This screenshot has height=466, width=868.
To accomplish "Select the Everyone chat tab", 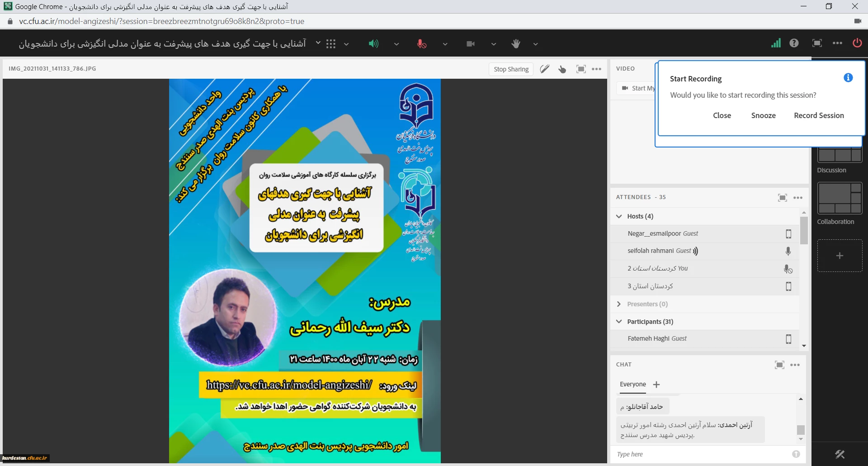I will click(x=632, y=384).
